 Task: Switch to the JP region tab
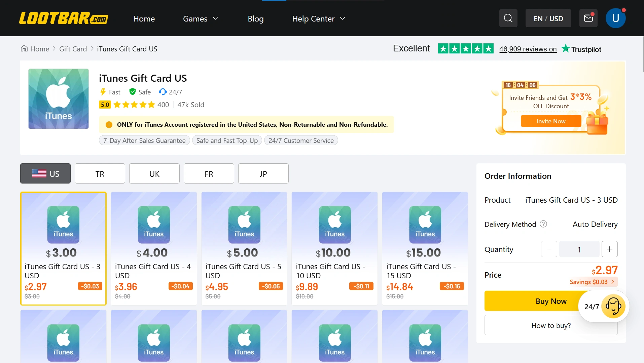(263, 173)
